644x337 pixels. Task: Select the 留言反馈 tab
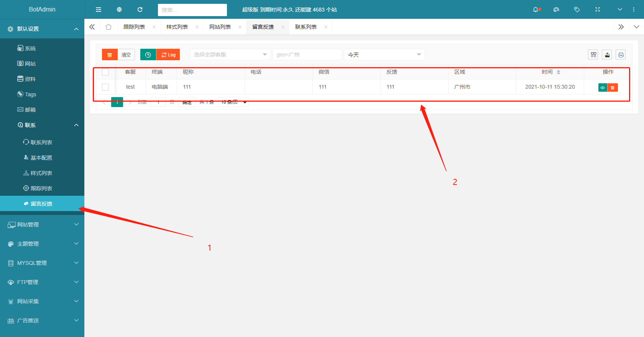(x=263, y=27)
